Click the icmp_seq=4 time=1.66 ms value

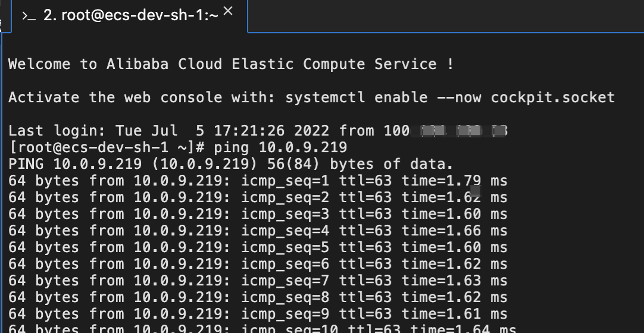(454, 231)
